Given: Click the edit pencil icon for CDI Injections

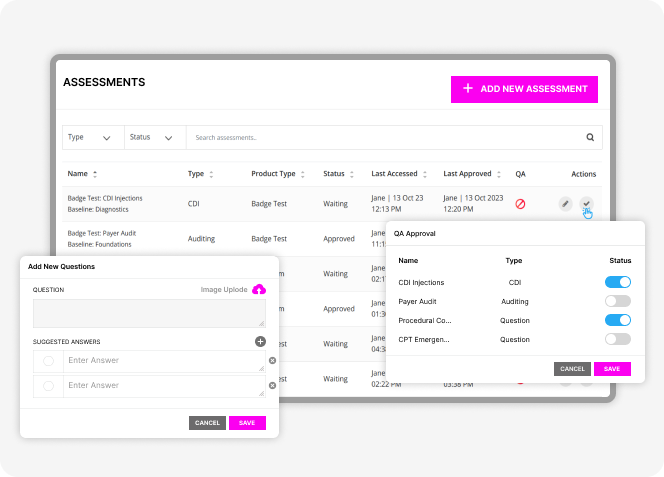Looking at the screenshot, I should [566, 204].
